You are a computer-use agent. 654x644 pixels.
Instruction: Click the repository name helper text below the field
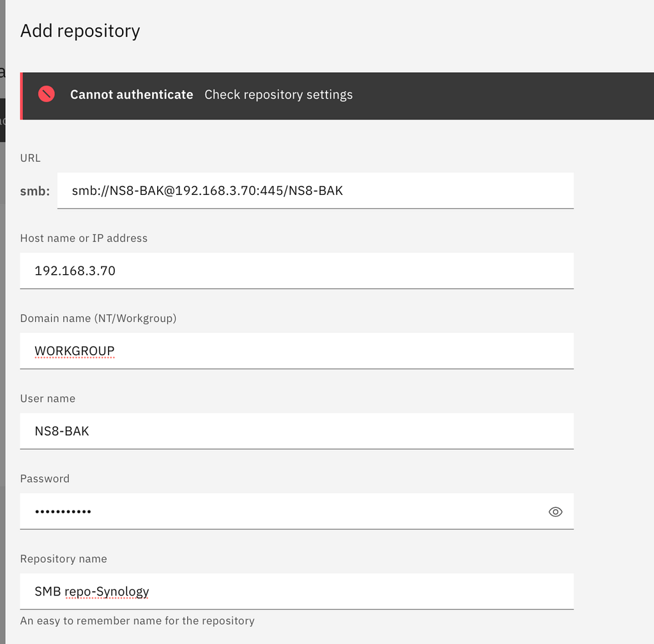coord(137,620)
